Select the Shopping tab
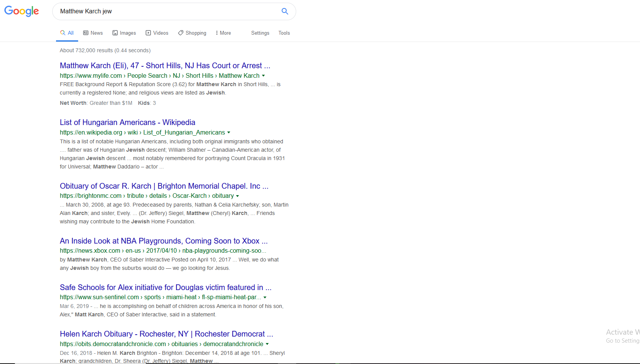This screenshot has width=640, height=364. (x=192, y=33)
